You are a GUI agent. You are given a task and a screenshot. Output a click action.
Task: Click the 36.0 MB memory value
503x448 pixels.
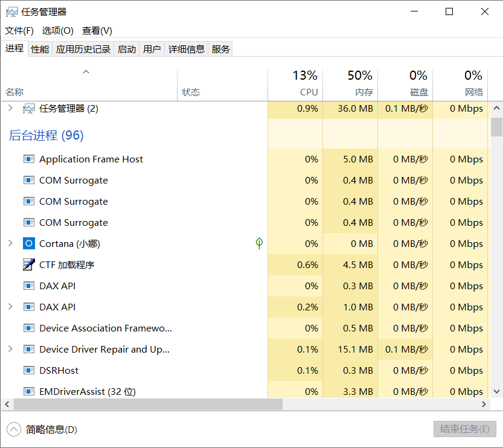[355, 109]
